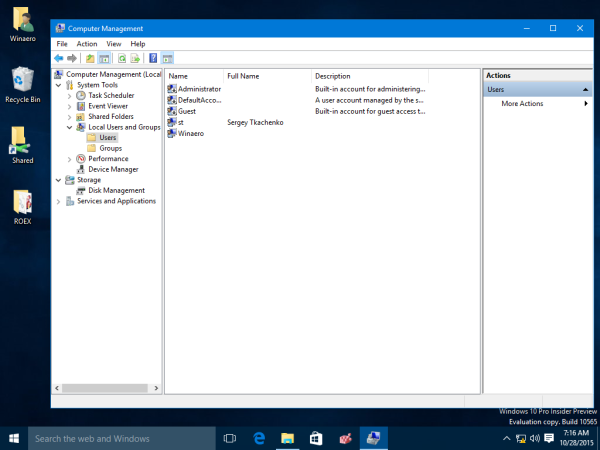Select the Groups folder
Screen dimensions: 600x450
coord(110,148)
